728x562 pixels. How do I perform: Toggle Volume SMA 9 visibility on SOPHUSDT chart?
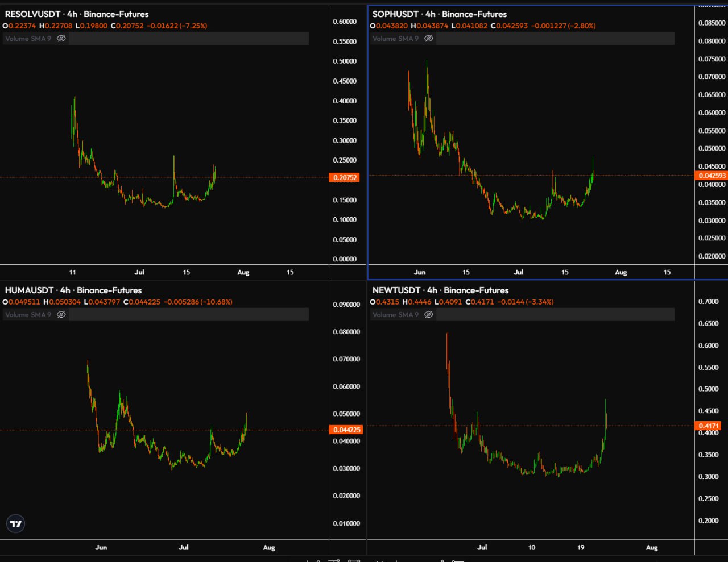(429, 39)
